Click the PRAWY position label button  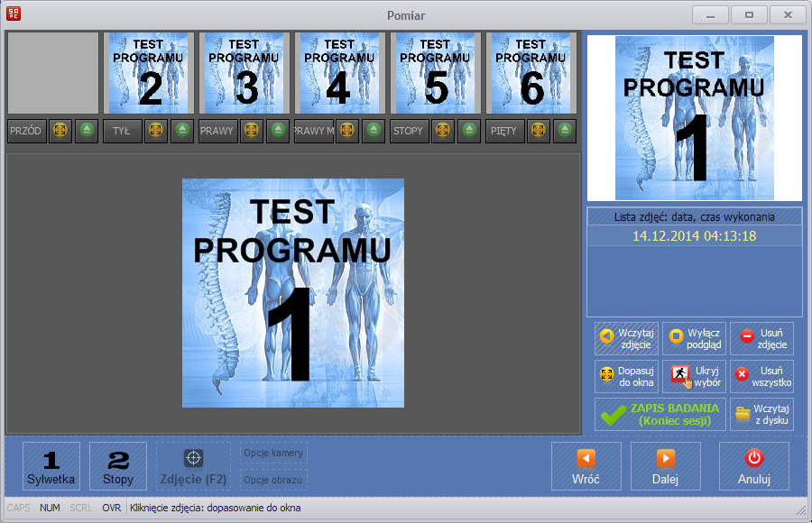tap(217, 131)
